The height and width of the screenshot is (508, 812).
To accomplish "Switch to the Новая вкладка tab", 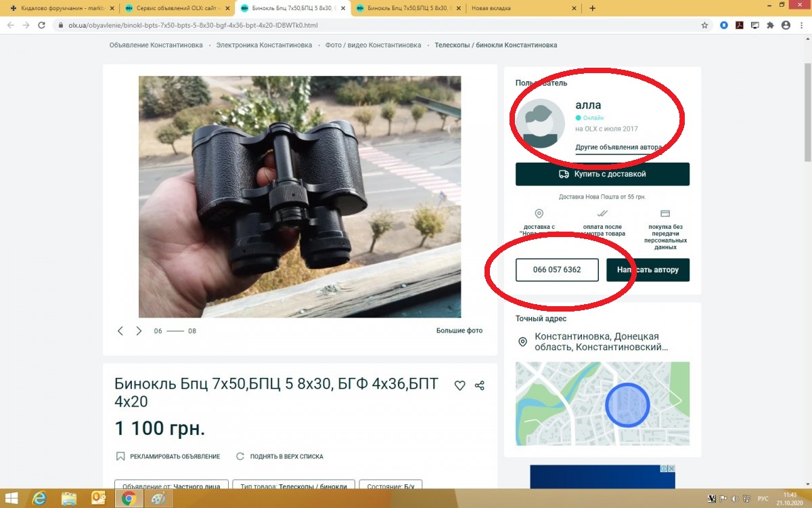I will tap(521, 8).
